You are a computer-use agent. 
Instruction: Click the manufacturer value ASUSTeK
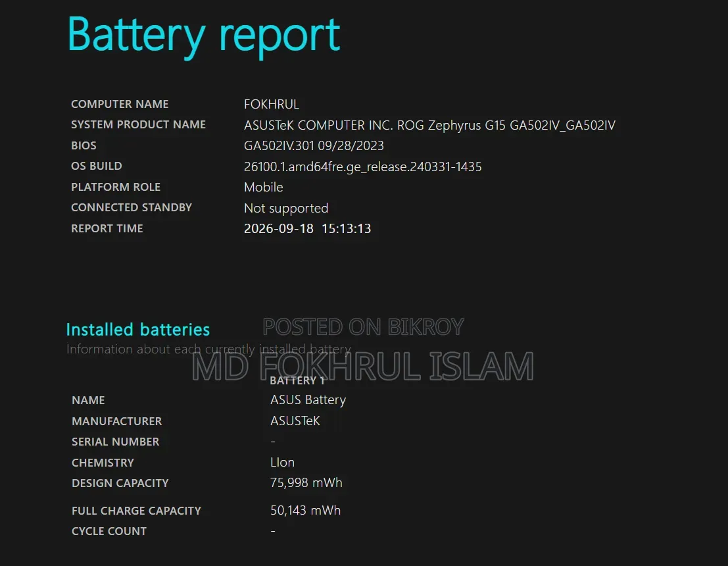pos(295,421)
